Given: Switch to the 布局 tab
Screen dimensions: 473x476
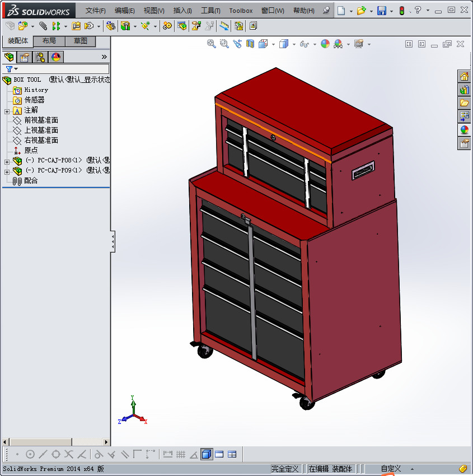Looking at the screenshot, I should click(49, 41).
